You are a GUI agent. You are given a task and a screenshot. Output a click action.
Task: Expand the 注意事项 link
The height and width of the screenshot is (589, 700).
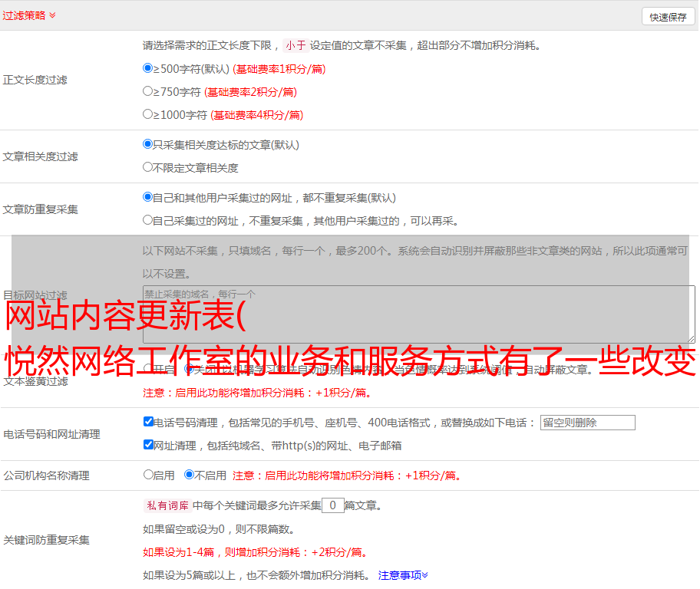point(403,575)
